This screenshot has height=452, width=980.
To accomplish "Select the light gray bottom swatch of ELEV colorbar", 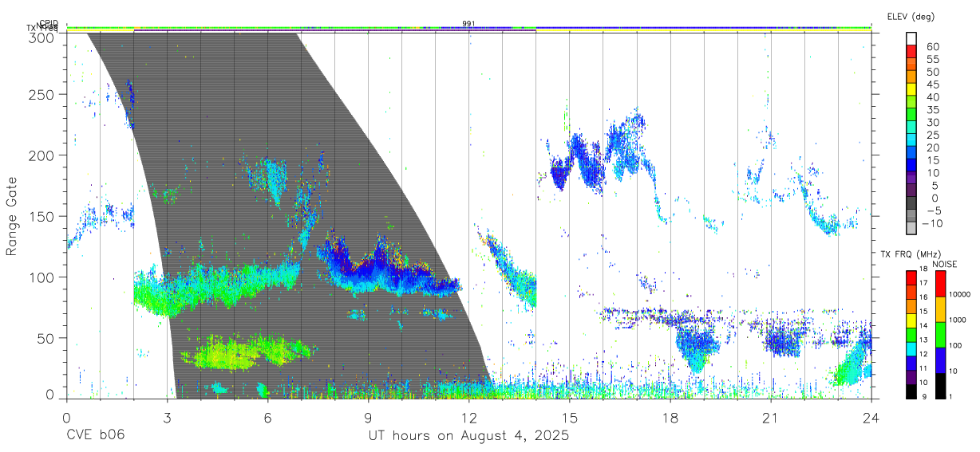I will point(911,228).
